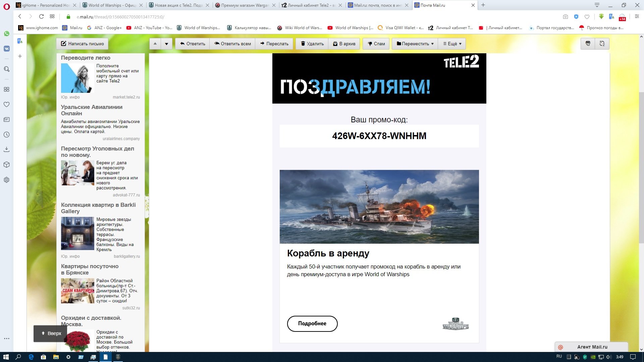Click Написать письмо button

coord(83,44)
